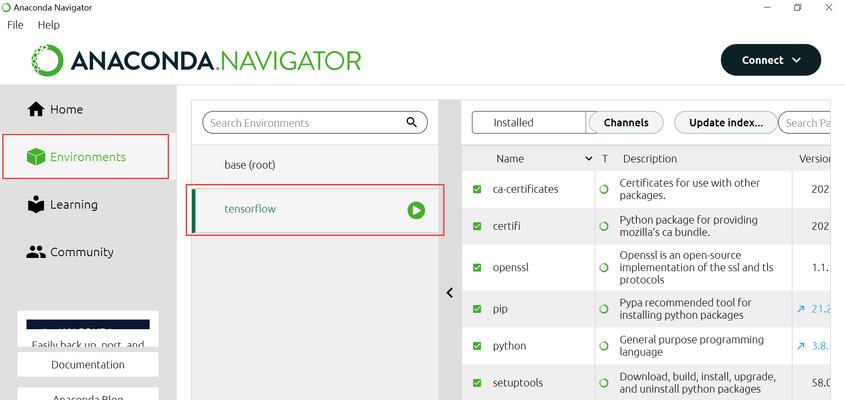Select the green Environments cube icon
Viewport: 845px width, 400px height.
pos(36,157)
